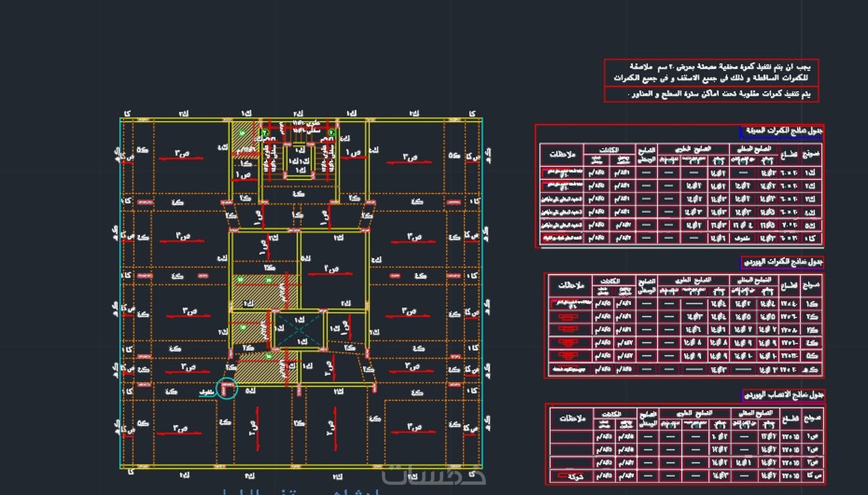Select ملاحظات header in the second table

pyautogui.click(x=571, y=285)
